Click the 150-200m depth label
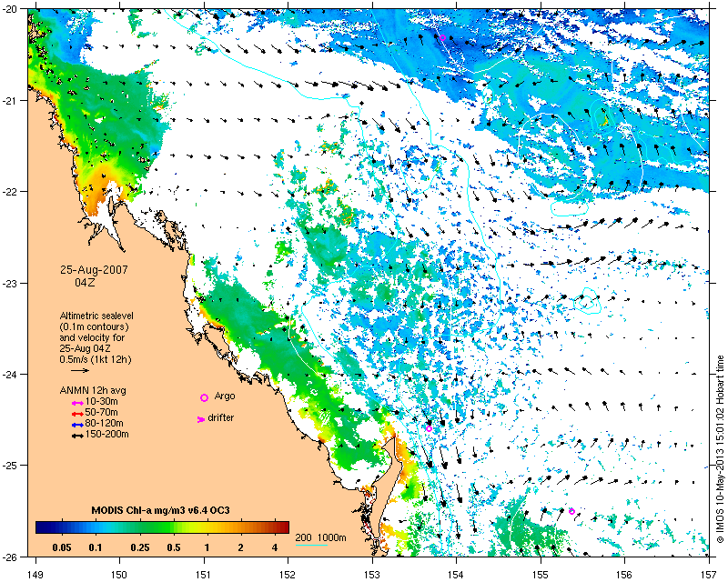Viewport: 728px width, 582px height. pyautogui.click(x=106, y=435)
